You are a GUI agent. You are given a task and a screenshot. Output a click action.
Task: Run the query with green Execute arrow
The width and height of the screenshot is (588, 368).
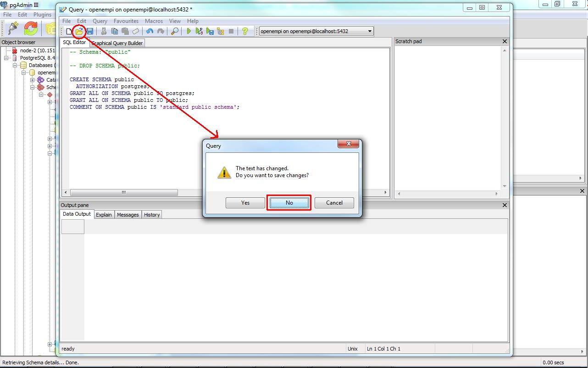tap(189, 31)
